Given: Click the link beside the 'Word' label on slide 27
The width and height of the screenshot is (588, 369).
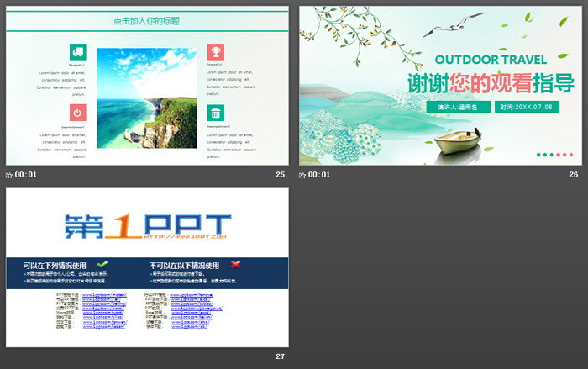Looking at the screenshot, I should pyautogui.click(x=103, y=313).
